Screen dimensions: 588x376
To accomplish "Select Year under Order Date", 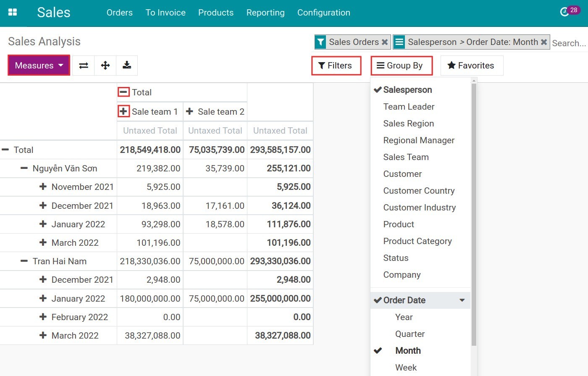I will (x=420, y=317).
